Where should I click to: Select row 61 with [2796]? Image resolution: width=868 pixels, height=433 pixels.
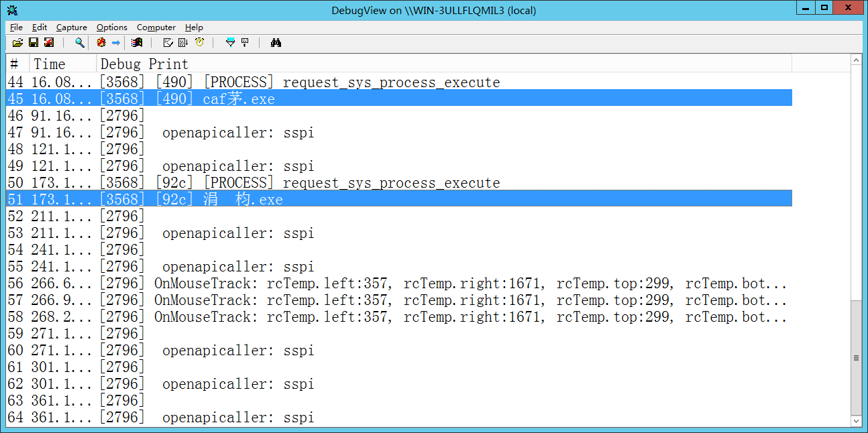(x=399, y=367)
